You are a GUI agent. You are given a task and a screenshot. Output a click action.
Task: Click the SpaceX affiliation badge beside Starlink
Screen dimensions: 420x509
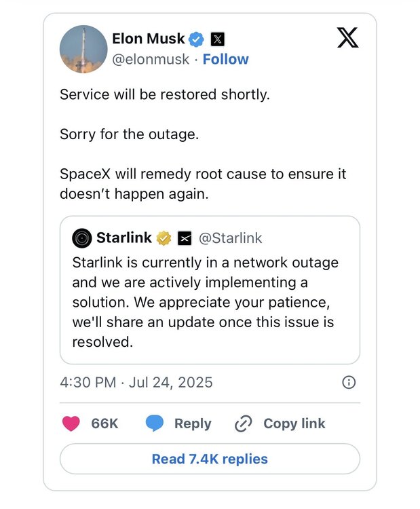pyautogui.click(x=184, y=238)
